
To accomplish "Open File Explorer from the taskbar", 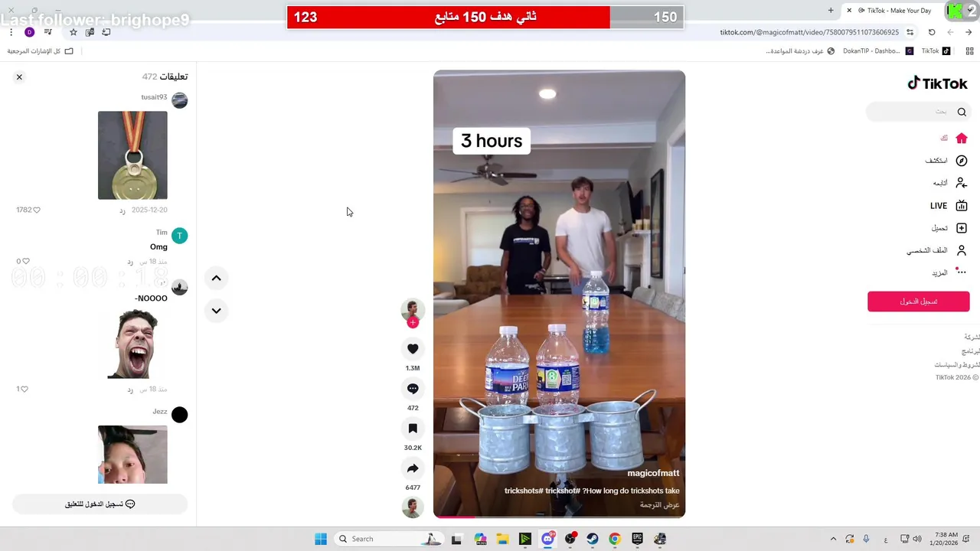I will coord(502,539).
